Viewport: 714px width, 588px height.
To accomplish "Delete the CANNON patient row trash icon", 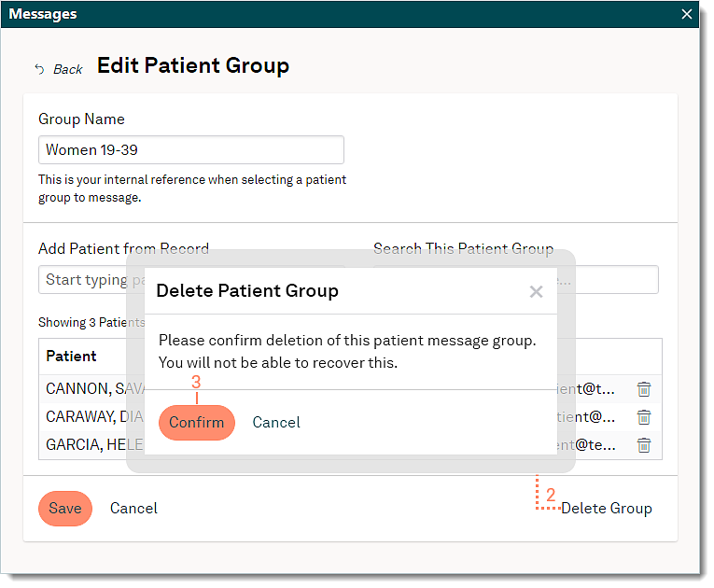I will [x=643, y=389].
